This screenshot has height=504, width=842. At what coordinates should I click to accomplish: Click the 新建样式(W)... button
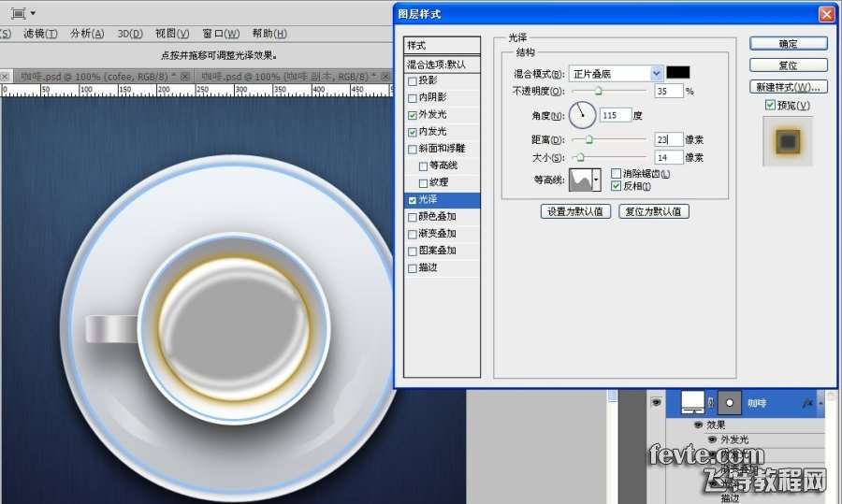coord(789,86)
